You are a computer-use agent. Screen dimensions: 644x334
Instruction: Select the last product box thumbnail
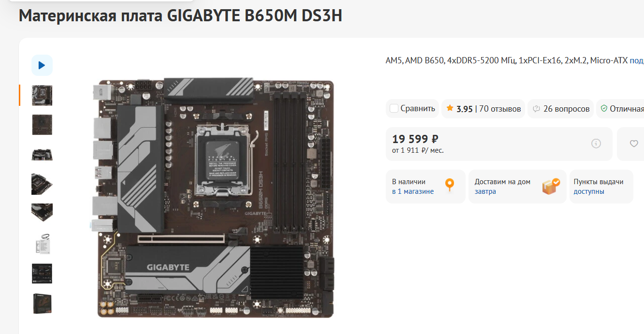coord(42,304)
